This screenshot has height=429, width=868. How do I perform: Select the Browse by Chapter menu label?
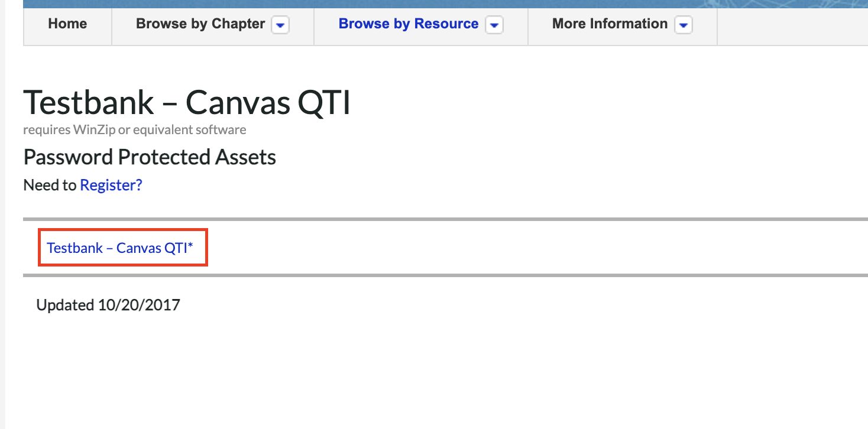200,24
